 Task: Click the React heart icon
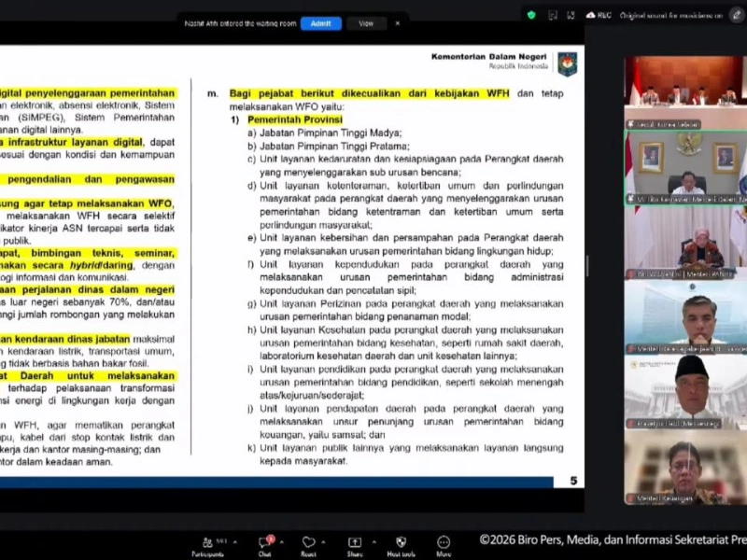pyautogui.click(x=308, y=543)
